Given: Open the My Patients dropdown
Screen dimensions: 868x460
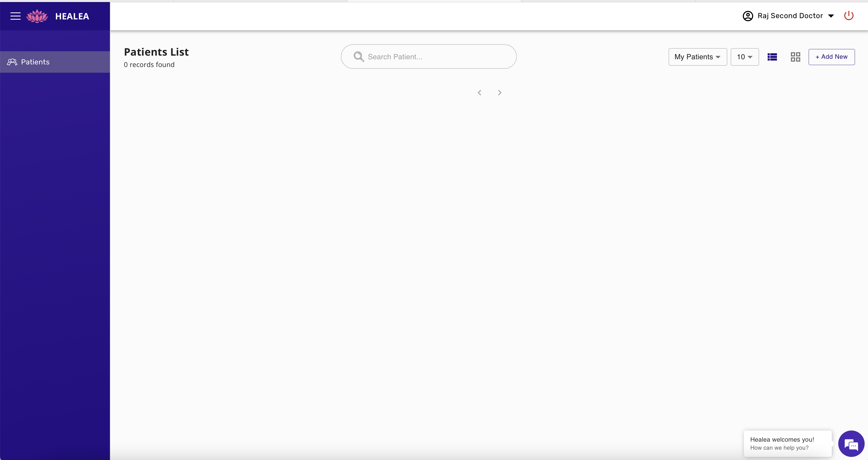Looking at the screenshot, I should [x=698, y=57].
